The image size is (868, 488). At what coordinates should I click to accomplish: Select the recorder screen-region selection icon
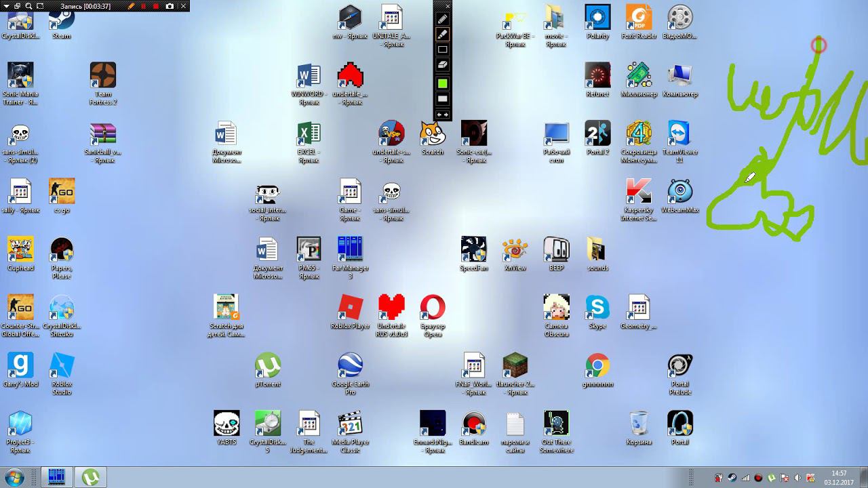[40, 6]
